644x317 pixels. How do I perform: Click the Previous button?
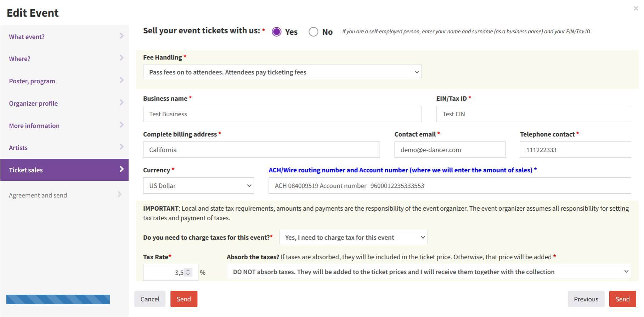(586, 299)
